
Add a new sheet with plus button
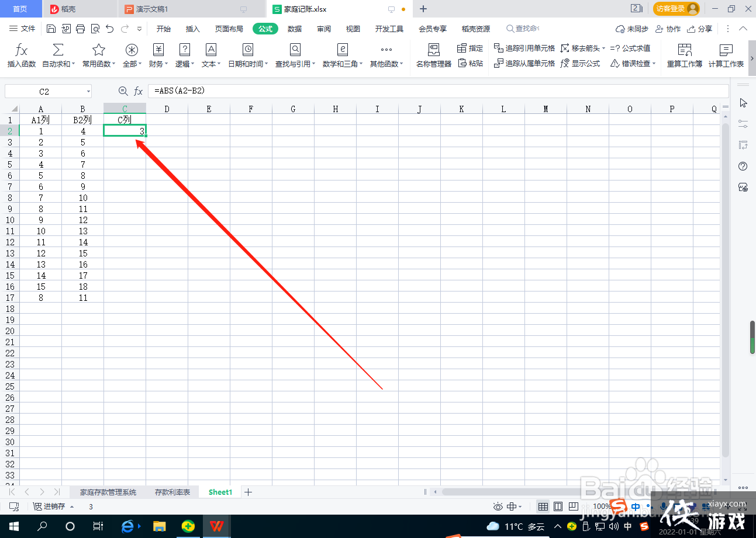(x=248, y=492)
